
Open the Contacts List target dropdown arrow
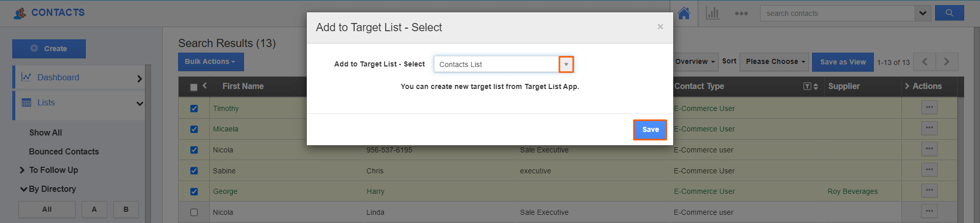566,64
